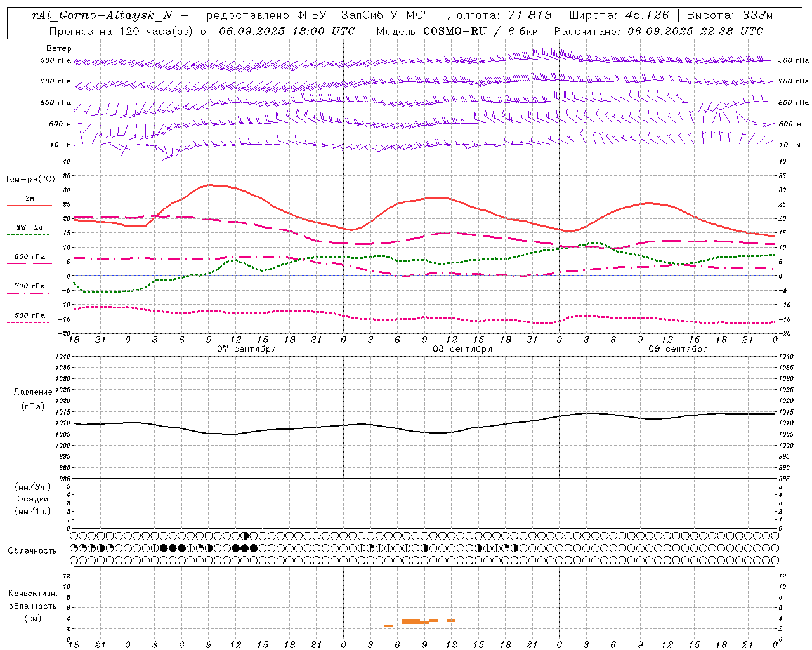This screenshot has width=812, height=650.
Task: Click the station title rAl_Gorno-Altaysk_N
Action: (102, 15)
